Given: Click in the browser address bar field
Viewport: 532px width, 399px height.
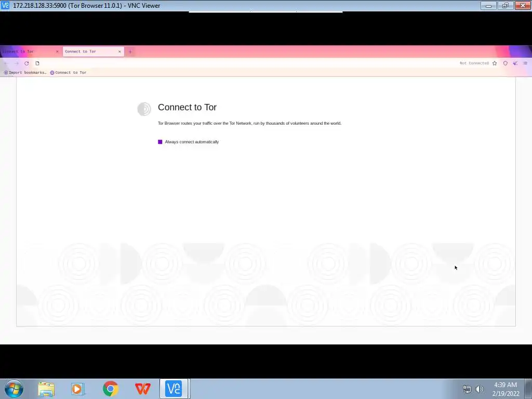Looking at the screenshot, I should pos(249,63).
